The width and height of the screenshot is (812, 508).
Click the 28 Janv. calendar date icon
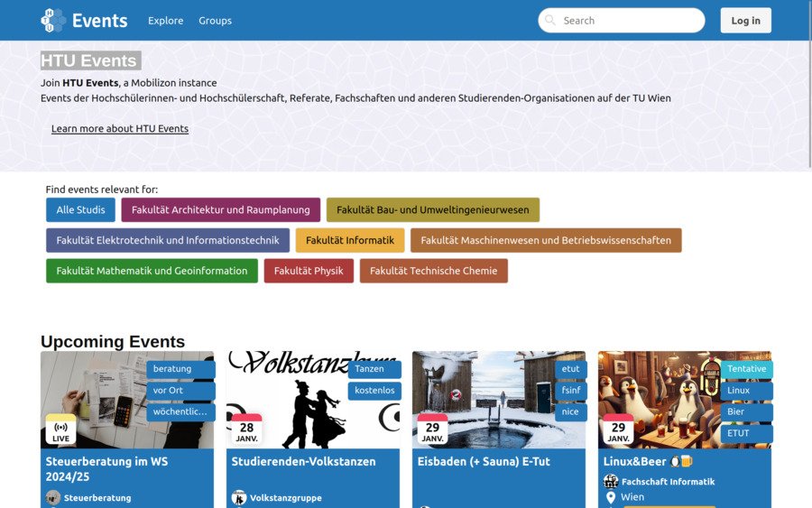pos(246,430)
